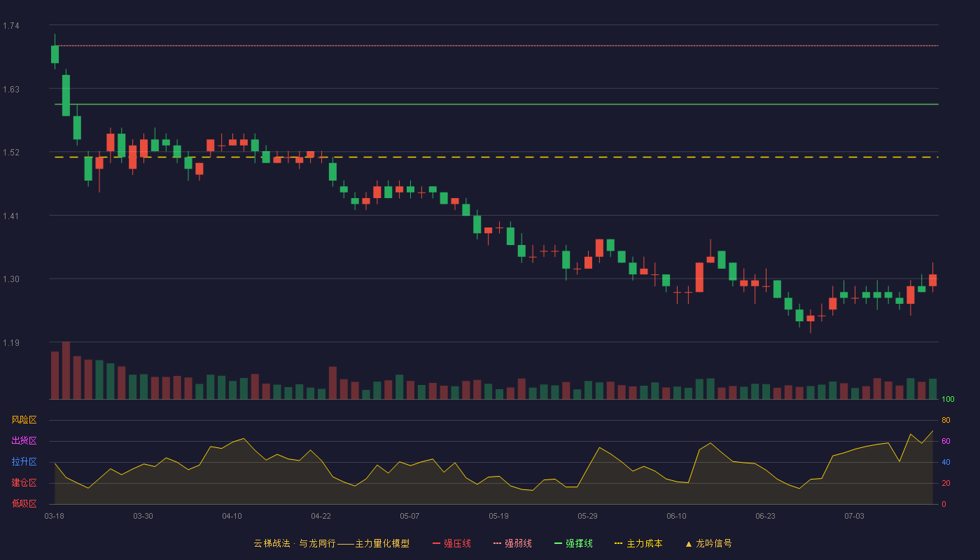Click the dashed yellow 主力成本 cost line
Viewport: 980px width, 560px height.
coord(496,157)
